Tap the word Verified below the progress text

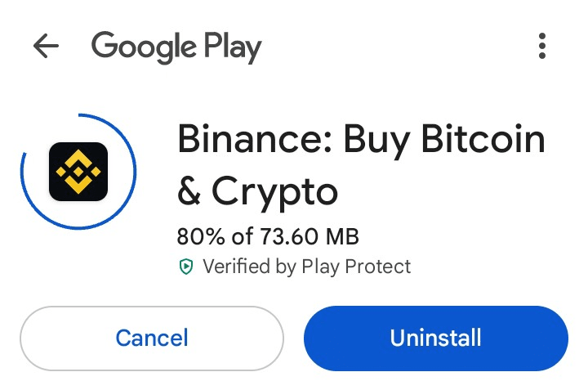point(234,267)
